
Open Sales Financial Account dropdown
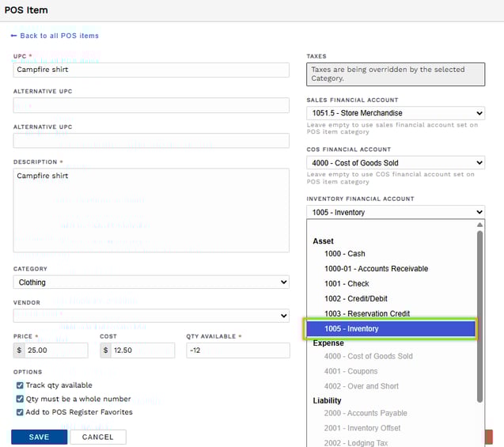[395, 113]
